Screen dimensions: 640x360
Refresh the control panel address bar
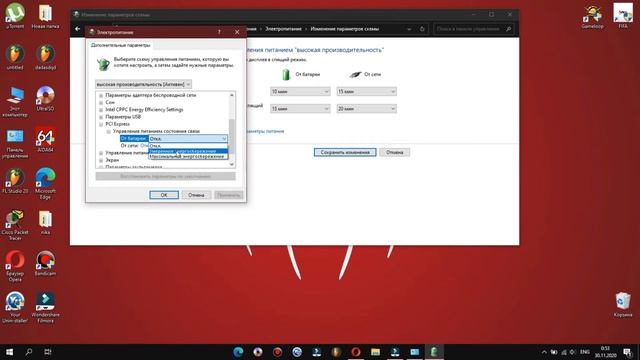422,29
